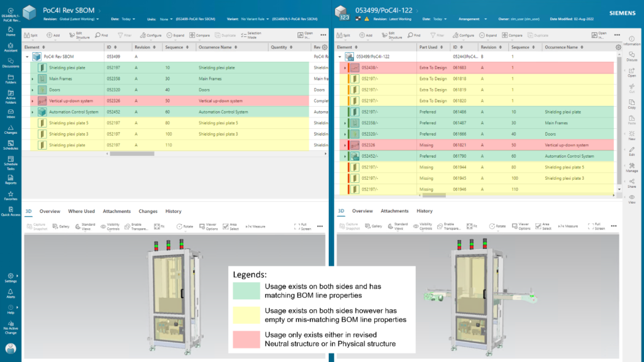The height and width of the screenshot is (362, 644).
Task: Open Schedules in the left sidebar
Action: pos(11,145)
